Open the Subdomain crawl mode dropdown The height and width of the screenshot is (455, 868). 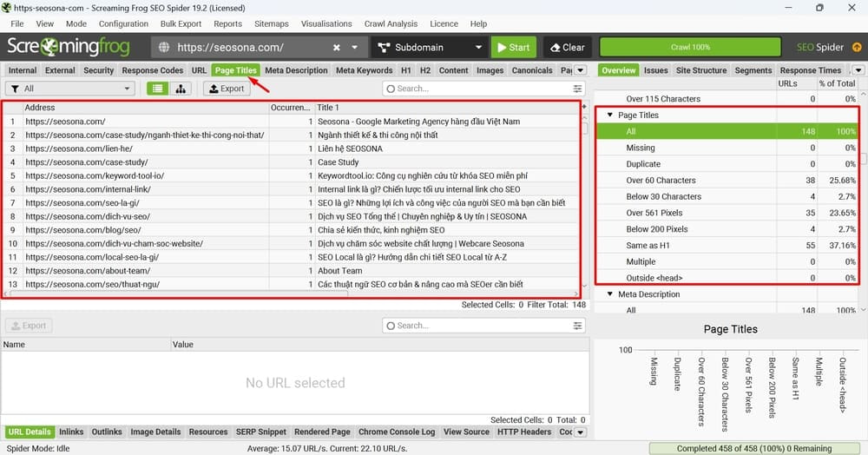coord(430,47)
